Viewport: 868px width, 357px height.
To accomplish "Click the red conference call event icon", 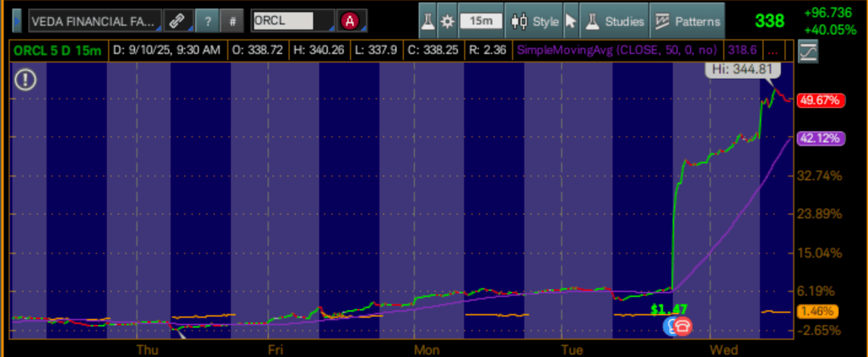I will (x=683, y=326).
